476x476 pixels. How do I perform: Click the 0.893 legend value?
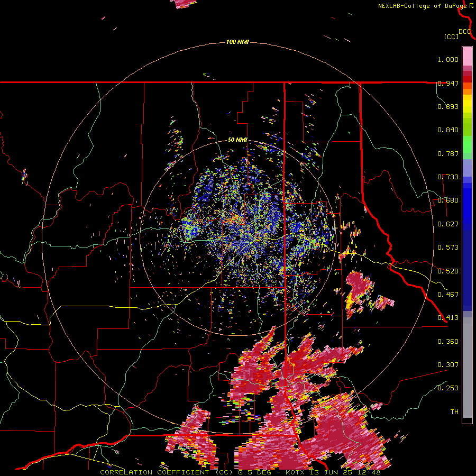[448, 106]
